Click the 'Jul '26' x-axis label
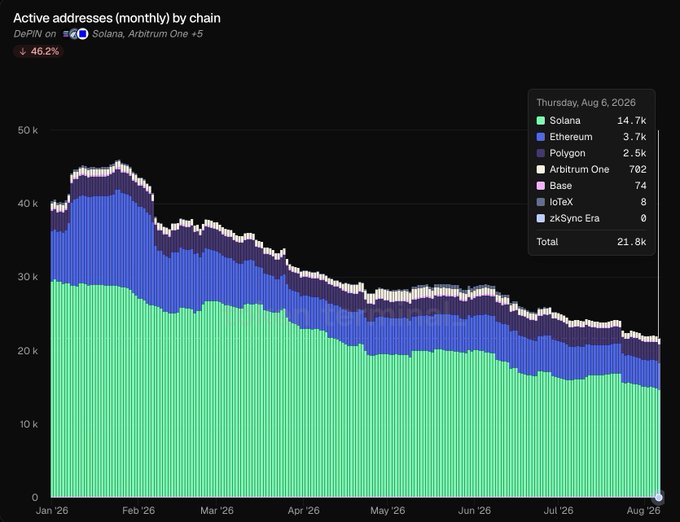 pos(559,510)
